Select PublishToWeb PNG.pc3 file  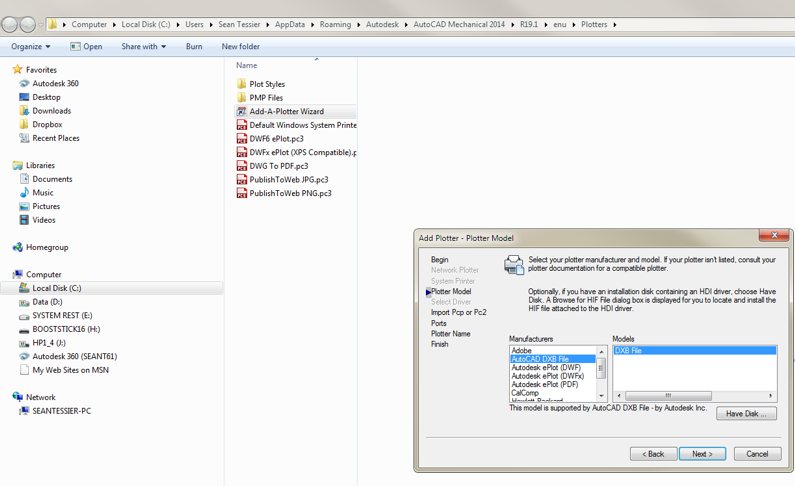coord(291,194)
